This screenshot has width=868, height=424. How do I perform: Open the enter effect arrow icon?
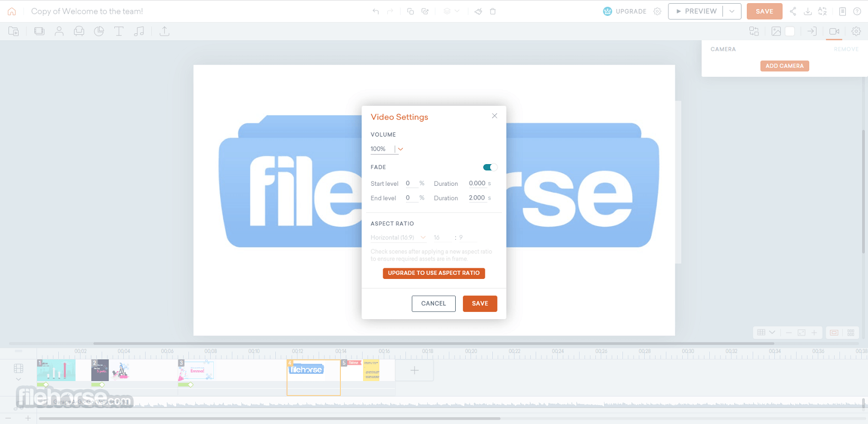click(811, 31)
